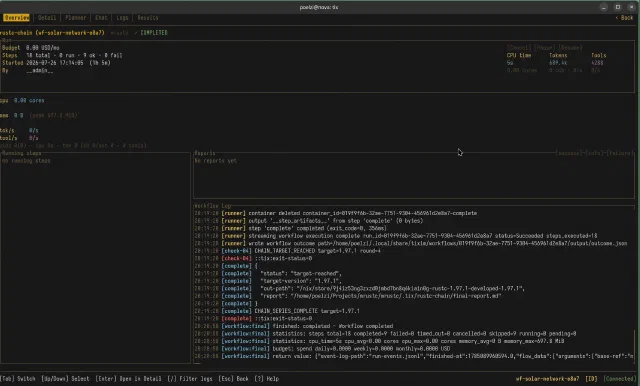This screenshot has height=386, width=640.
Task: Click the '__step_artifacts__' output log line
Action: 309,221
